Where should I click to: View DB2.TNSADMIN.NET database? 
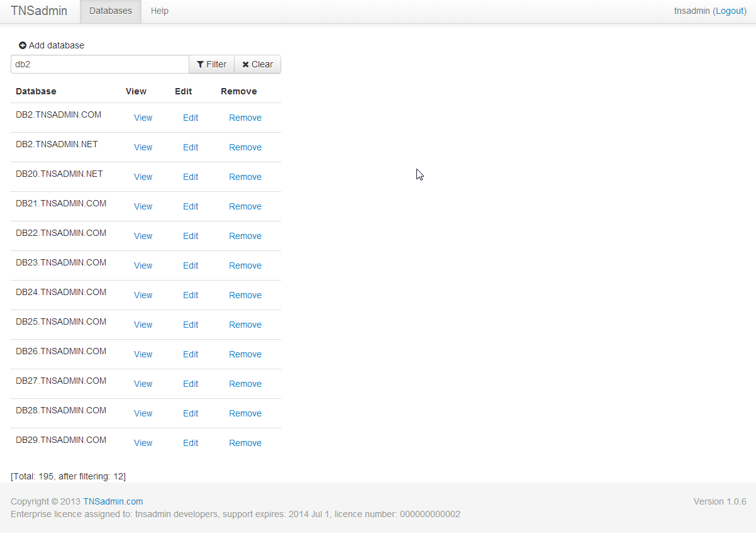click(143, 147)
